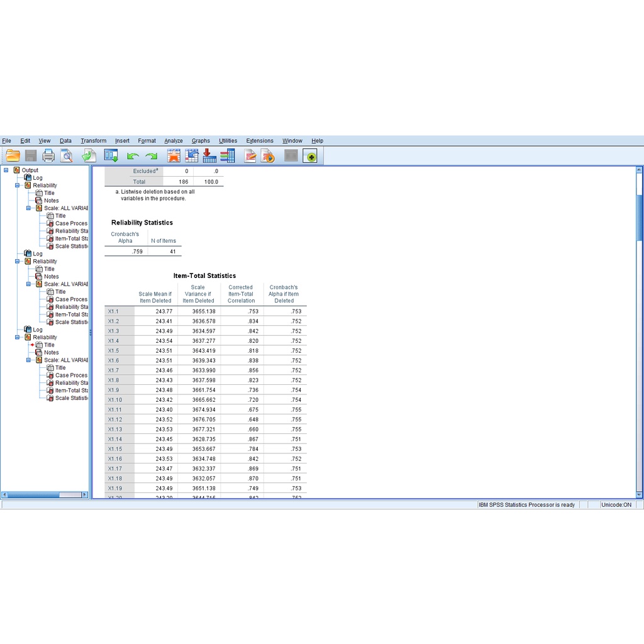Screen dimensions: 644x644
Task: Click the Redo arrow icon
Action: (x=151, y=156)
